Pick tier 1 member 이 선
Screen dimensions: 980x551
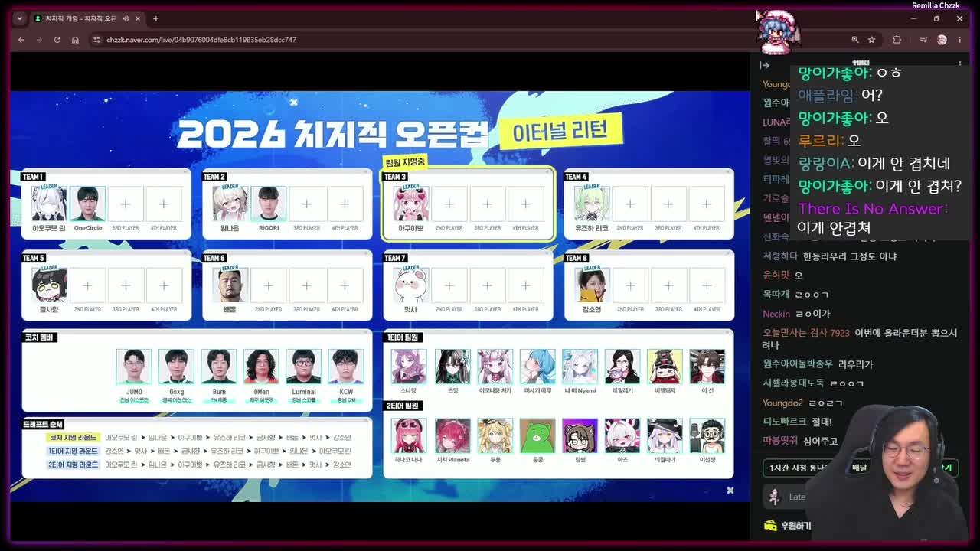click(x=707, y=367)
